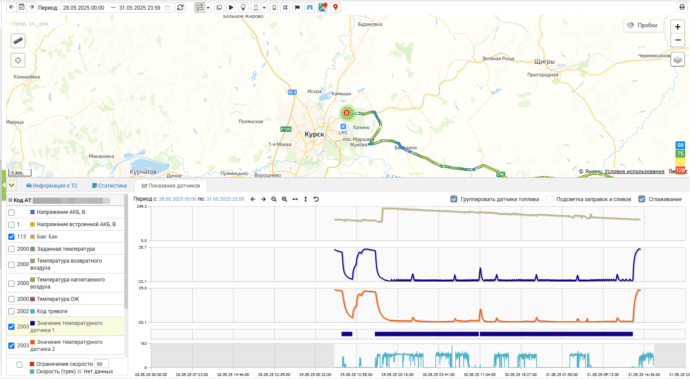Click the black flag icon in toolbar
690x379 pixels.
coord(297,7)
